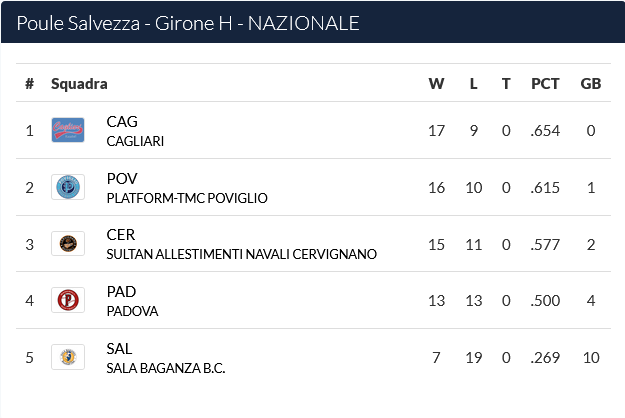Click the Padova team logo
The image size is (625, 418).
(68, 300)
